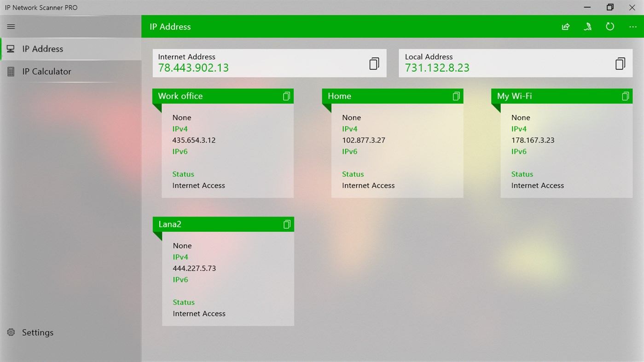Open the ellipsis more options menu

coord(632,26)
